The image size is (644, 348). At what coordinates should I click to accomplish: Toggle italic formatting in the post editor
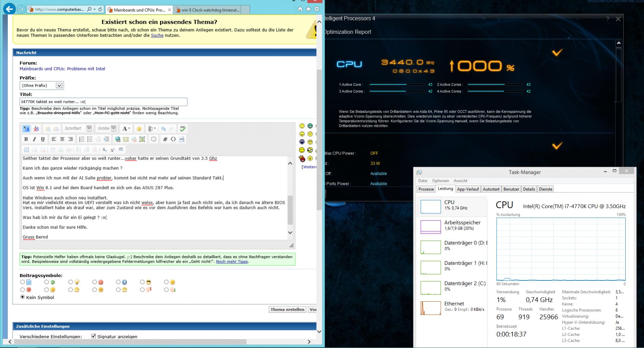tap(34, 139)
